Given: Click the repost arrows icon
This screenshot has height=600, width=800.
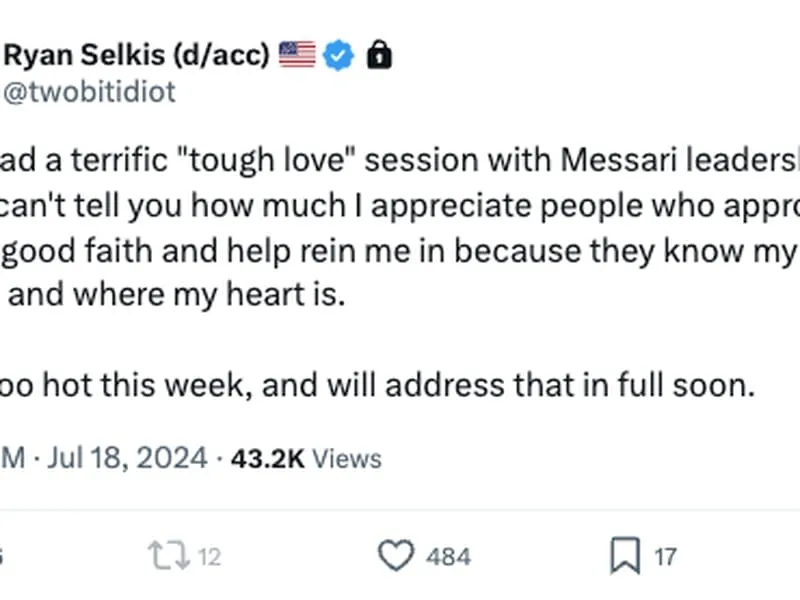Looking at the screenshot, I should tap(169, 556).
